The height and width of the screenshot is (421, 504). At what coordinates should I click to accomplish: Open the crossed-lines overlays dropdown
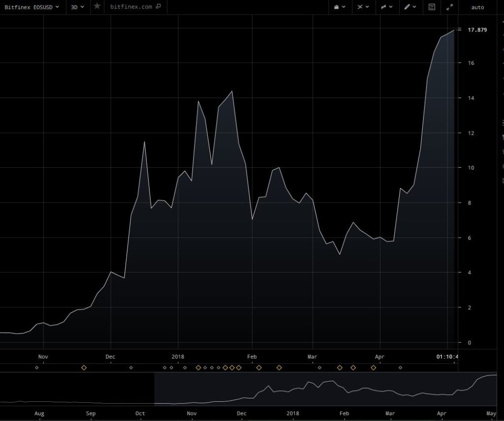[363, 7]
